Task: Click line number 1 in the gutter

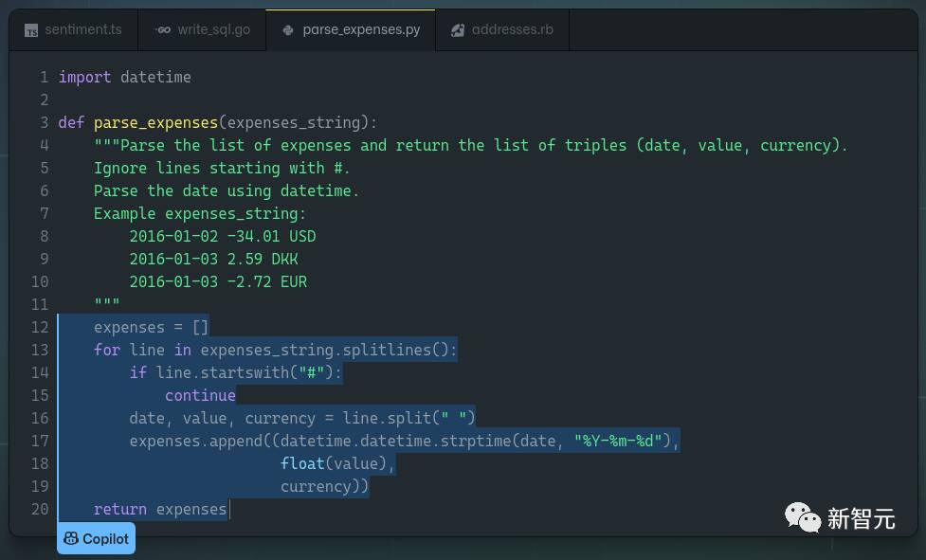Action: pyautogui.click(x=44, y=77)
